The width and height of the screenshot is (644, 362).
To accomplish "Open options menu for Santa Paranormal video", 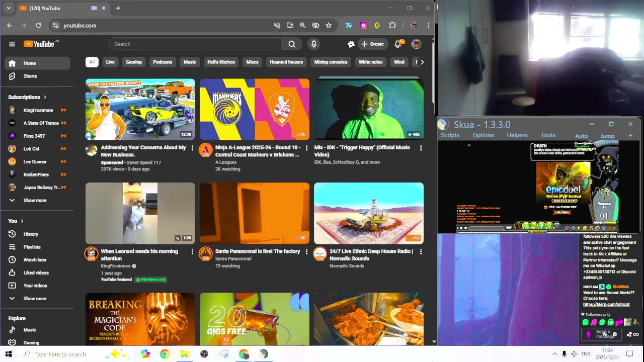I will point(306,251).
